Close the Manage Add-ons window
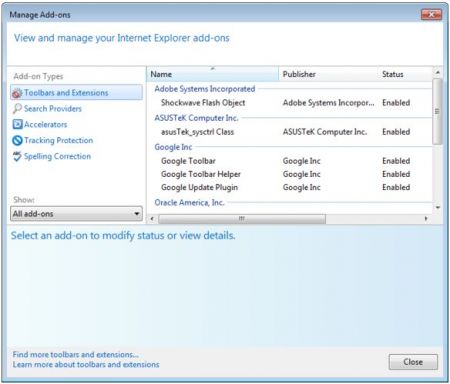This screenshot has width=450, height=384. (431, 14)
